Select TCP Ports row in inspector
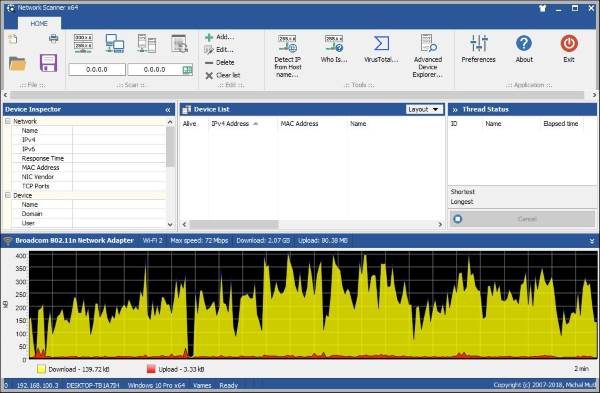Image resolution: width=600 pixels, height=393 pixels. (89, 186)
